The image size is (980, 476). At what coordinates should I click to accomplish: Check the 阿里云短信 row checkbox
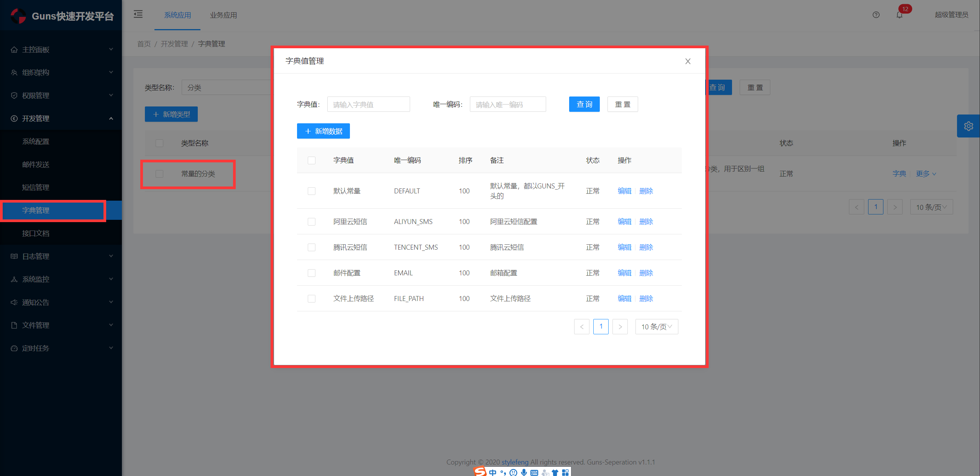click(311, 222)
